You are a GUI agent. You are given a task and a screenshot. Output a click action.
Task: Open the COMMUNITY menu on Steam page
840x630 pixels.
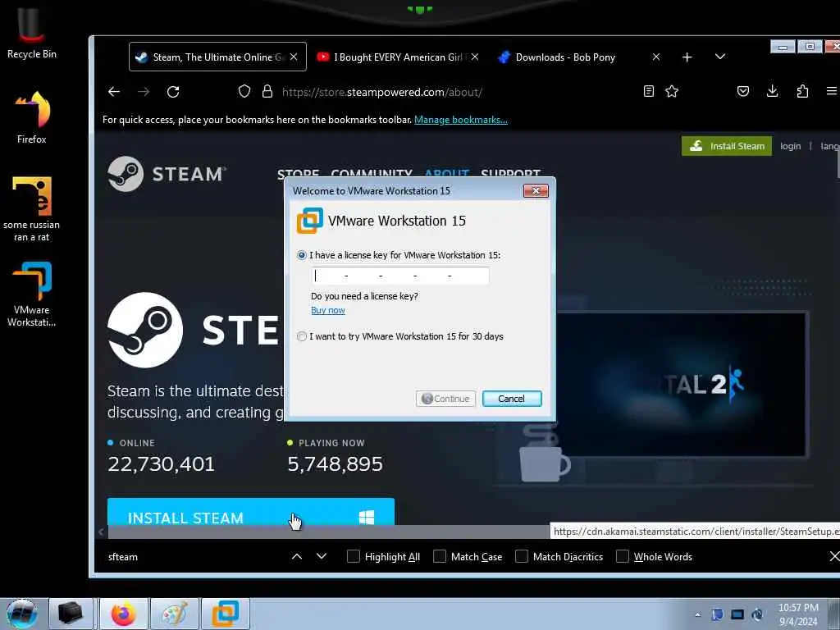tap(372, 174)
